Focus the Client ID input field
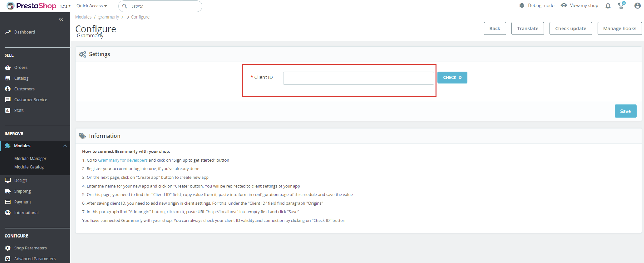This screenshot has height=263, width=644. click(358, 78)
